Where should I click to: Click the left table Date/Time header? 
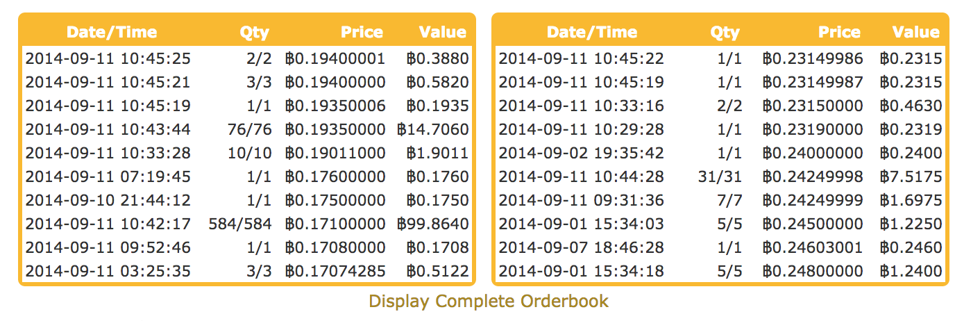[112, 32]
